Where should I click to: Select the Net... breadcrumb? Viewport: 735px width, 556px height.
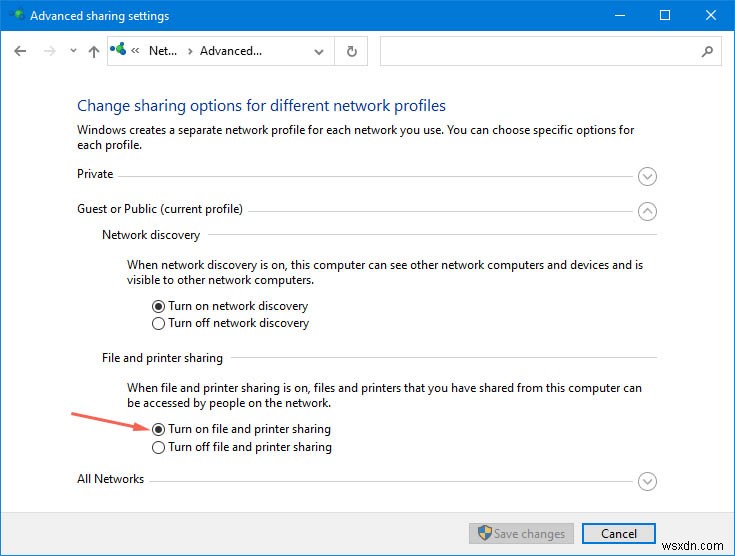[163, 51]
